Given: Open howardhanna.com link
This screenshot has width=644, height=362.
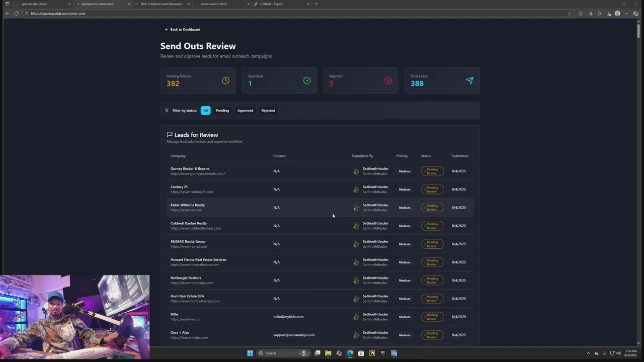Looking at the screenshot, I should coord(195,265).
